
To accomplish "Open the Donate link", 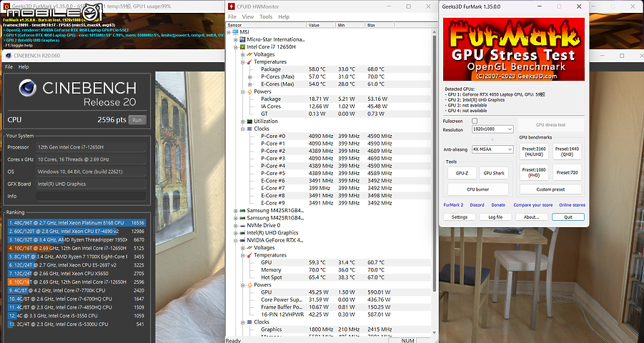I will [x=498, y=204].
